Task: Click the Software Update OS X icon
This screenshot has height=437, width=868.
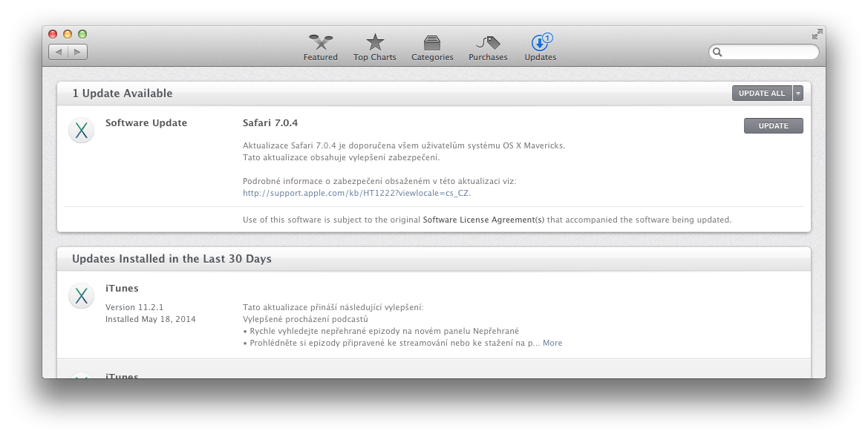Action: (82, 131)
